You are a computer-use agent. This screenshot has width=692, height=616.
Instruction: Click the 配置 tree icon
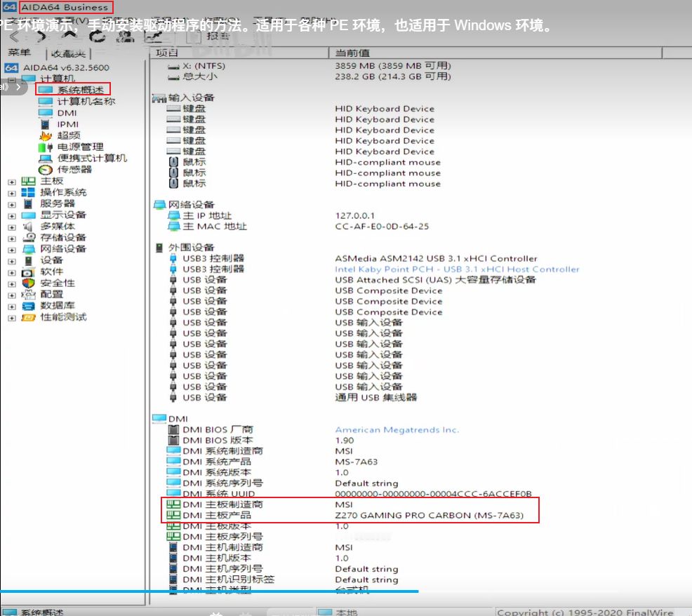(28, 295)
